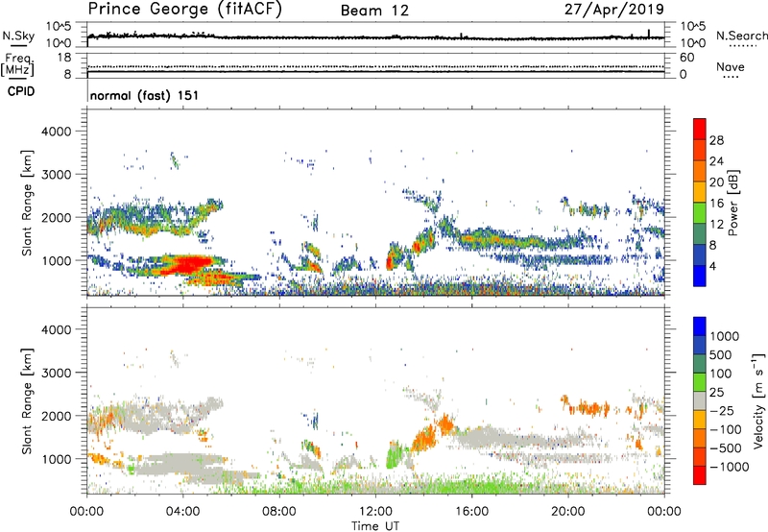Click the light green 12-16 dB Power segment

pos(700,213)
